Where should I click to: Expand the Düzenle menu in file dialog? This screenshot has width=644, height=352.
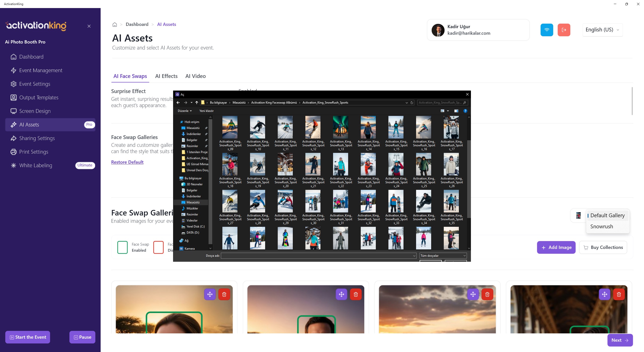[185, 111]
